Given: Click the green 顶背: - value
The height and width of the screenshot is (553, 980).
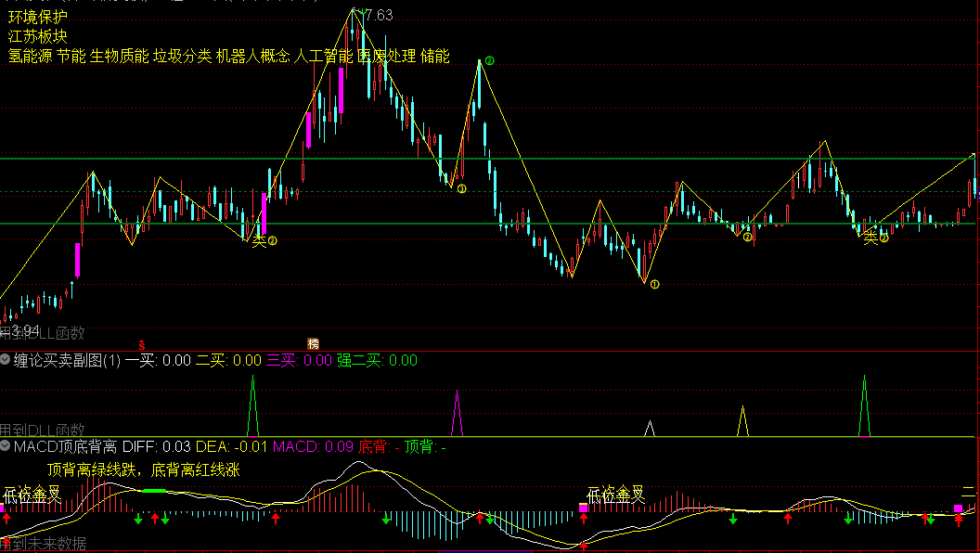Looking at the screenshot, I should tap(425, 447).
